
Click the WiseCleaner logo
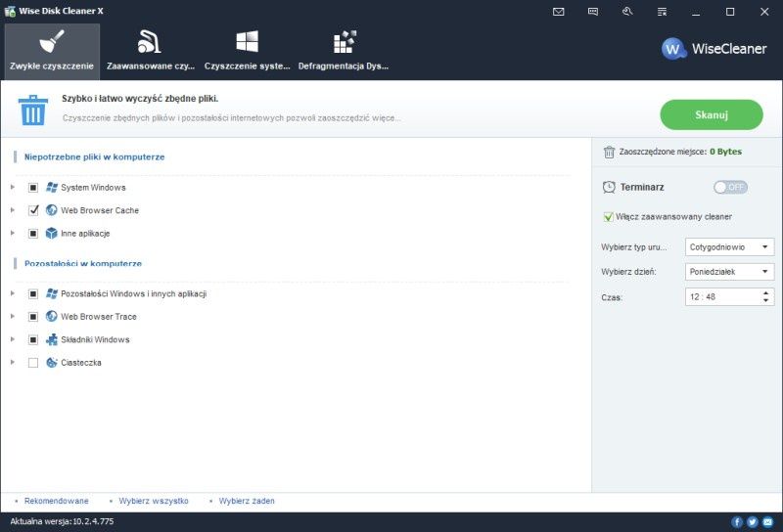pos(714,49)
